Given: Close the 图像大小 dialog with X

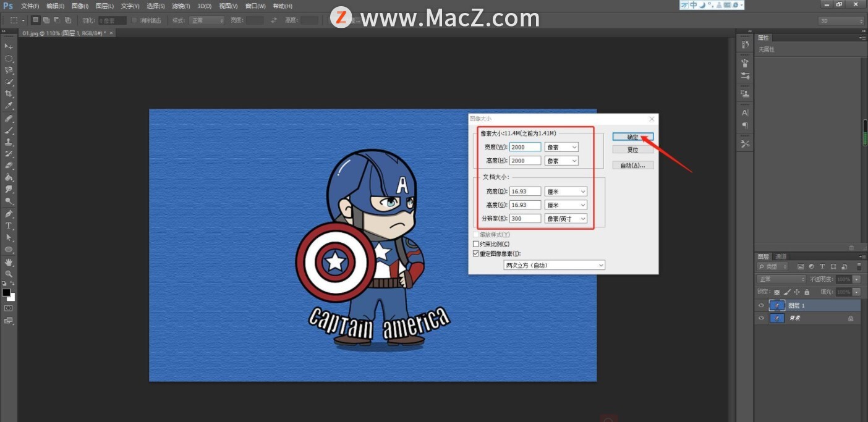Looking at the screenshot, I should coord(652,119).
